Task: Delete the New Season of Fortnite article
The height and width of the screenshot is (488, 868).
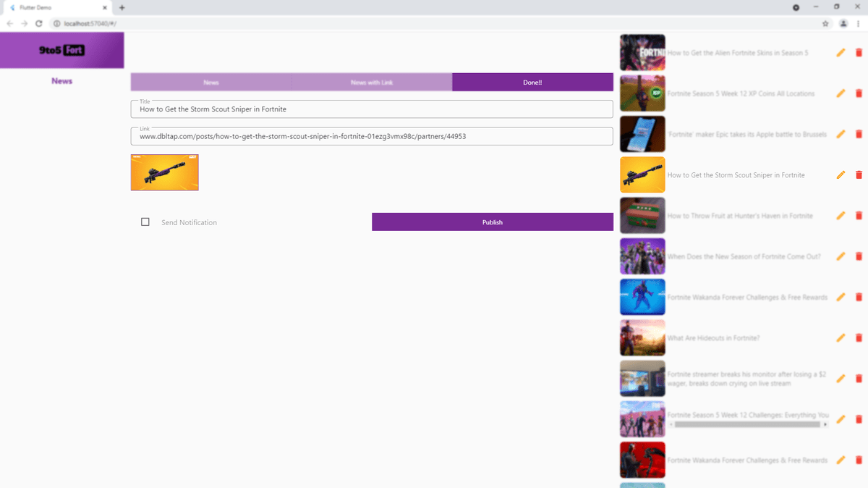Action: [859, 256]
